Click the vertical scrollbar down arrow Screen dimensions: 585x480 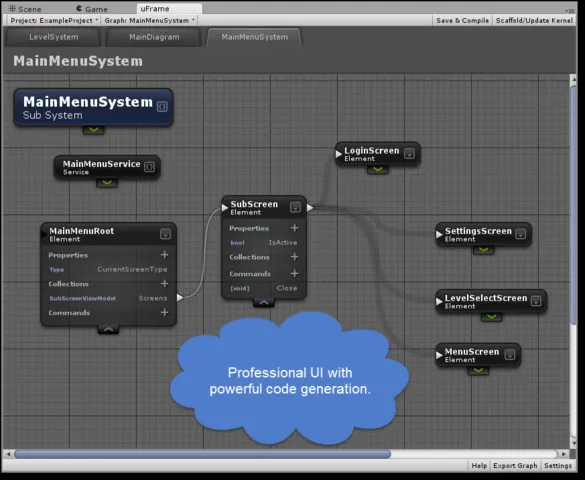[573, 443]
